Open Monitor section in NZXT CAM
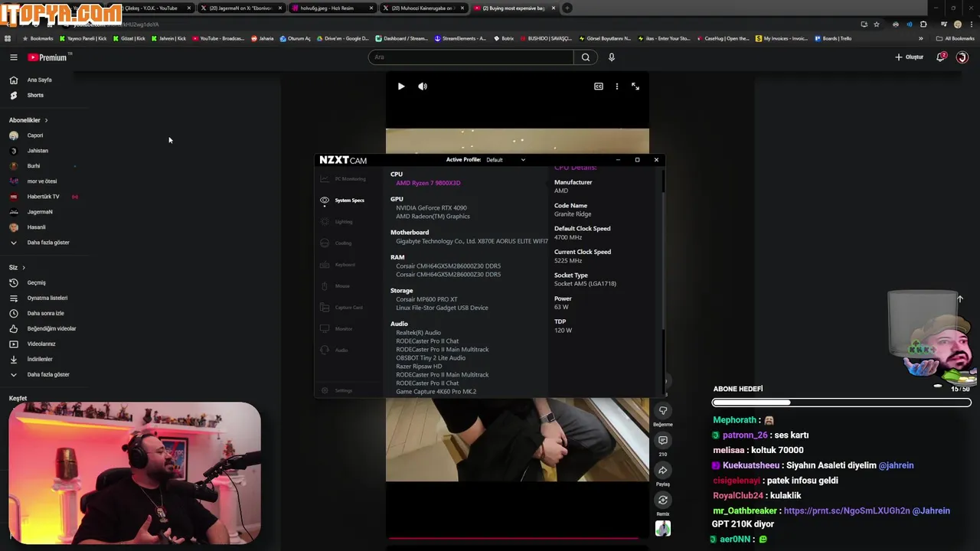Image resolution: width=980 pixels, height=551 pixels. pos(337,329)
